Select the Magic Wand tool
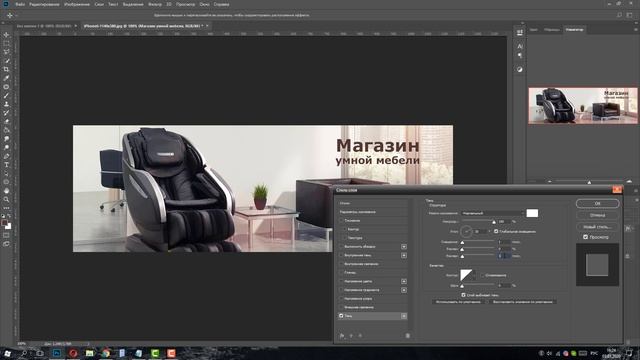Image resolution: width=640 pixels, height=360 pixels. (6, 61)
